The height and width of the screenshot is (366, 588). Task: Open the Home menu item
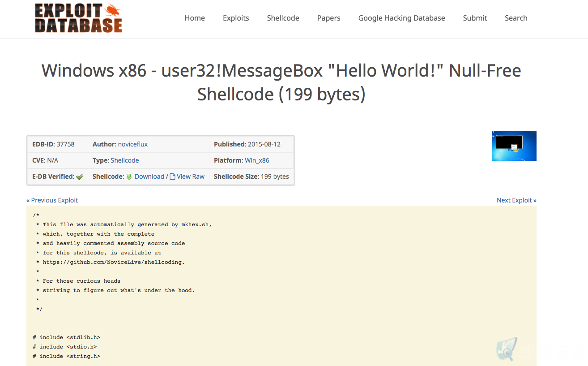[195, 18]
